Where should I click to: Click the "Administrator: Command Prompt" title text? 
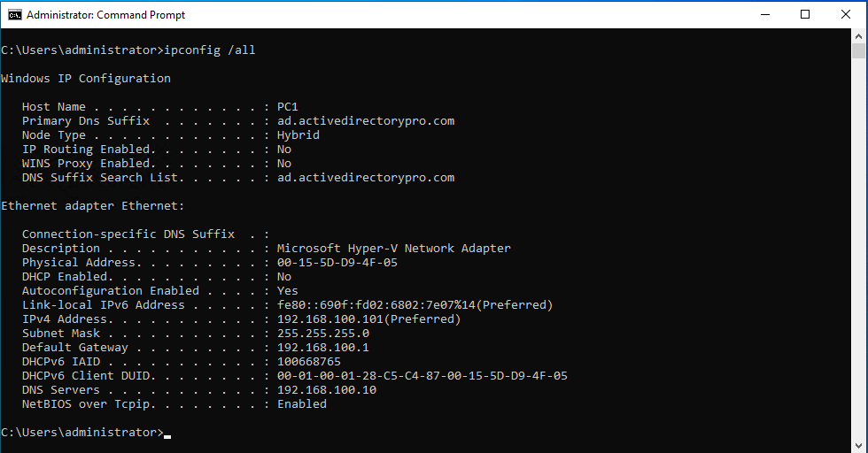point(105,15)
